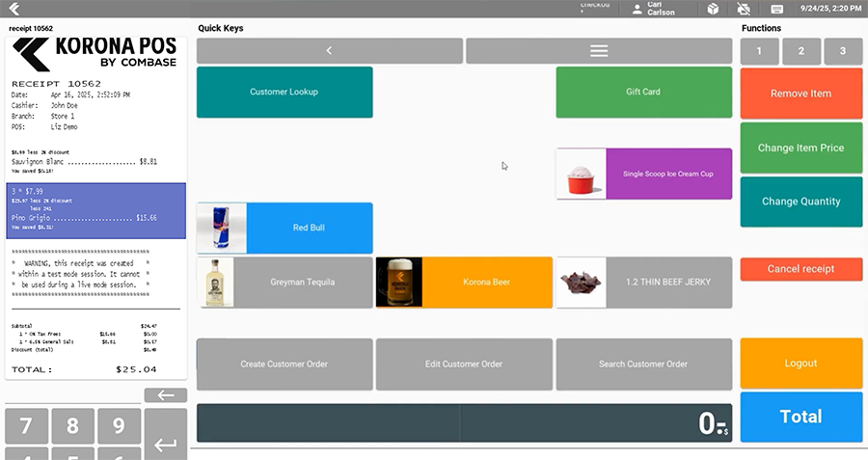
Task: Switch to Functions tab 2
Action: (801, 51)
